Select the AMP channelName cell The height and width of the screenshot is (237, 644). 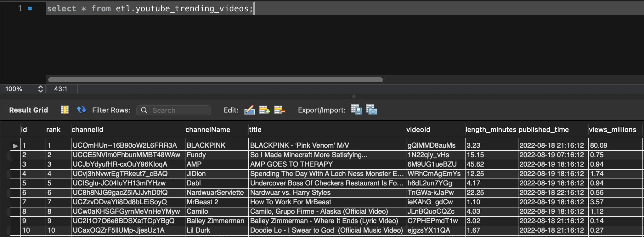[x=217, y=164]
